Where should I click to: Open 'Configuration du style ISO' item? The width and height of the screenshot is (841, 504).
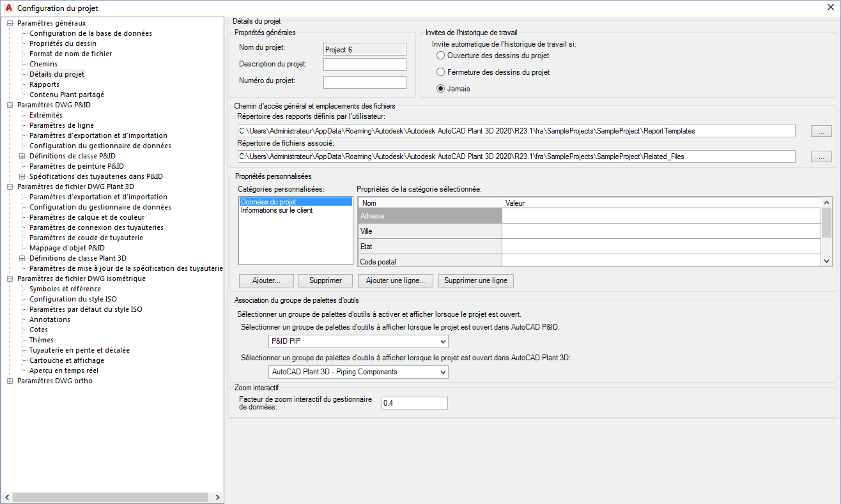[x=73, y=299]
